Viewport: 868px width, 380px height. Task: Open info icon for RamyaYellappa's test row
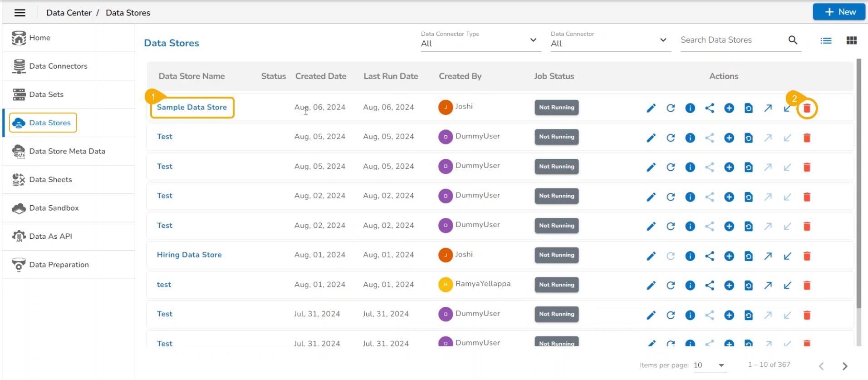[690, 286]
